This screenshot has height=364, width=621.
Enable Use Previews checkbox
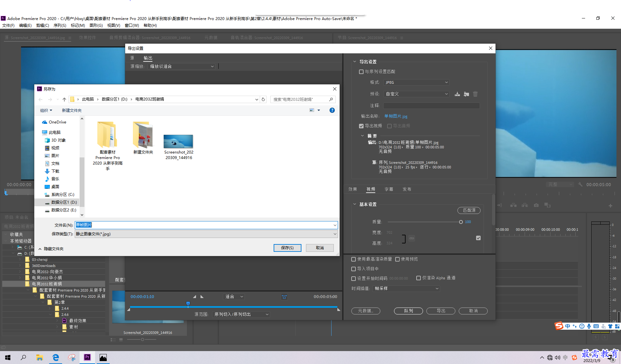398,259
